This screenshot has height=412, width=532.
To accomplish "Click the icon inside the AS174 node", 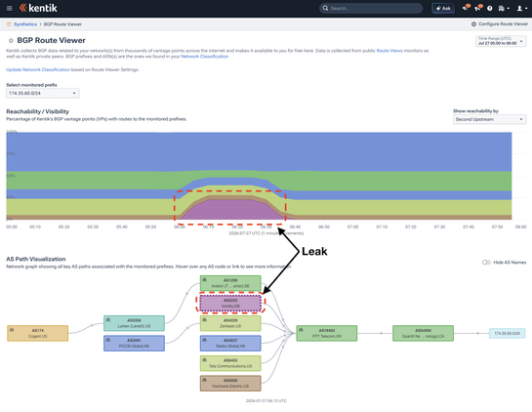I will pyautogui.click(x=12, y=330).
